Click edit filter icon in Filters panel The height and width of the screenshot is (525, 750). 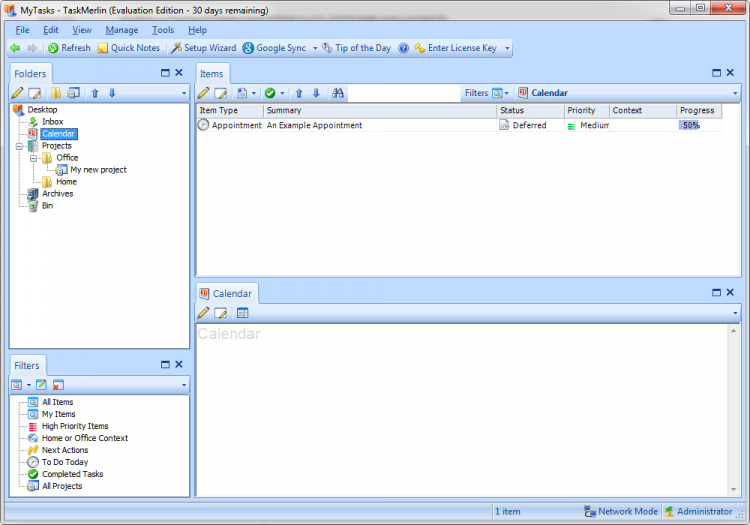[41, 385]
